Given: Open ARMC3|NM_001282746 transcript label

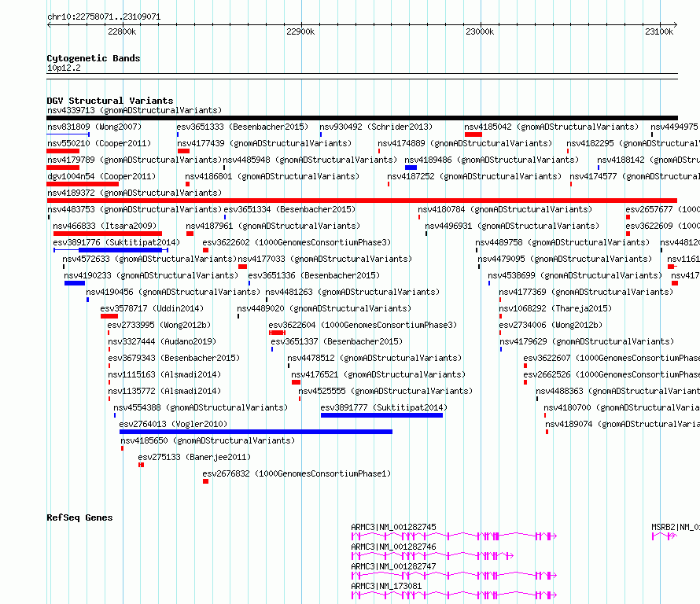Looking at the screenshot, I should 393,547.
